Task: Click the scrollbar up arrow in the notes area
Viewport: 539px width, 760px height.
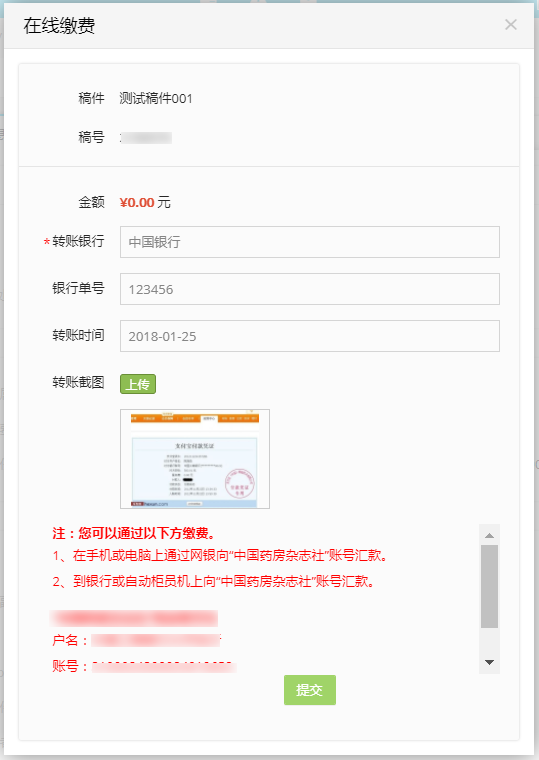Action: click(x=489, y=535)
